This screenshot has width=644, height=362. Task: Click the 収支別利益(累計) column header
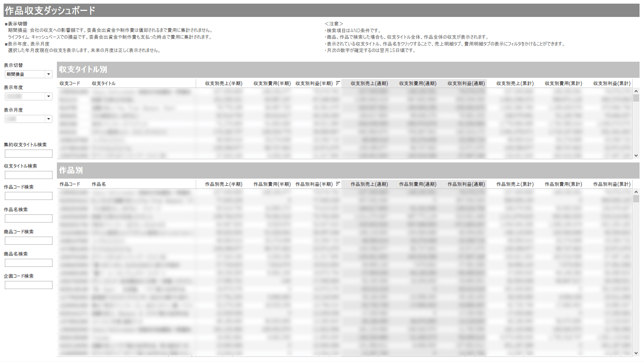click(x=612, y=83)
